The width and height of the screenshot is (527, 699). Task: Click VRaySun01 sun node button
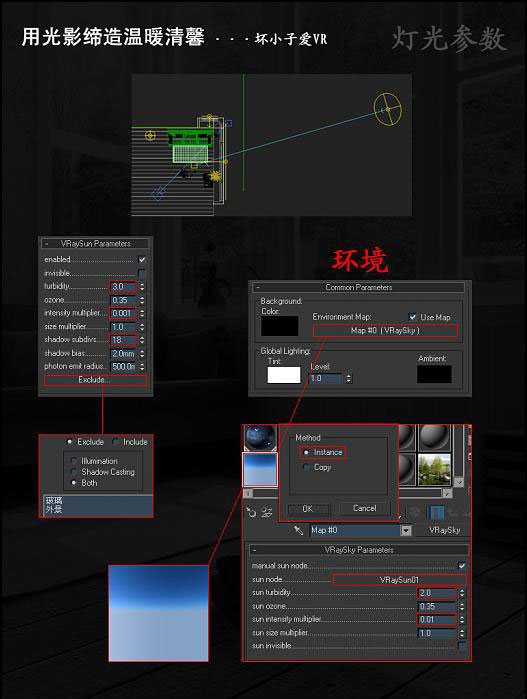click(399, 580)
